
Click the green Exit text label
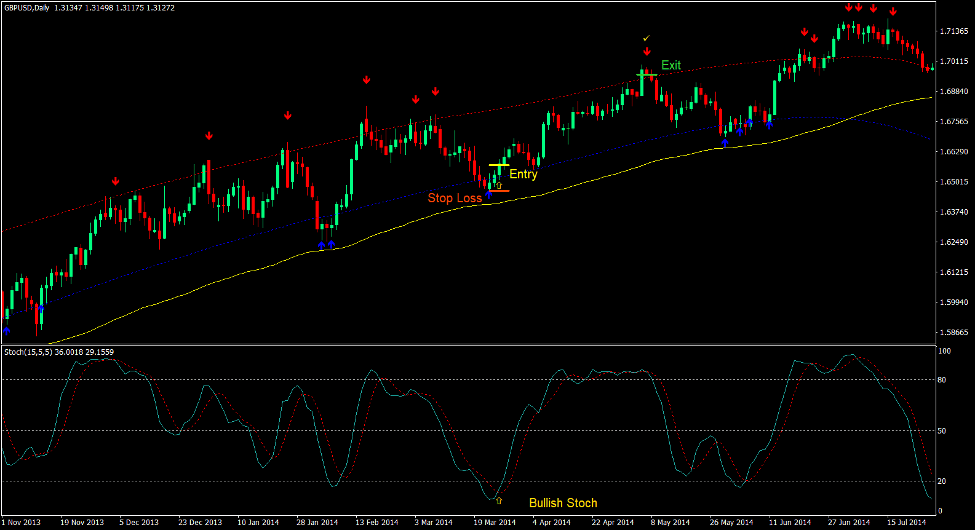(671, 65)
